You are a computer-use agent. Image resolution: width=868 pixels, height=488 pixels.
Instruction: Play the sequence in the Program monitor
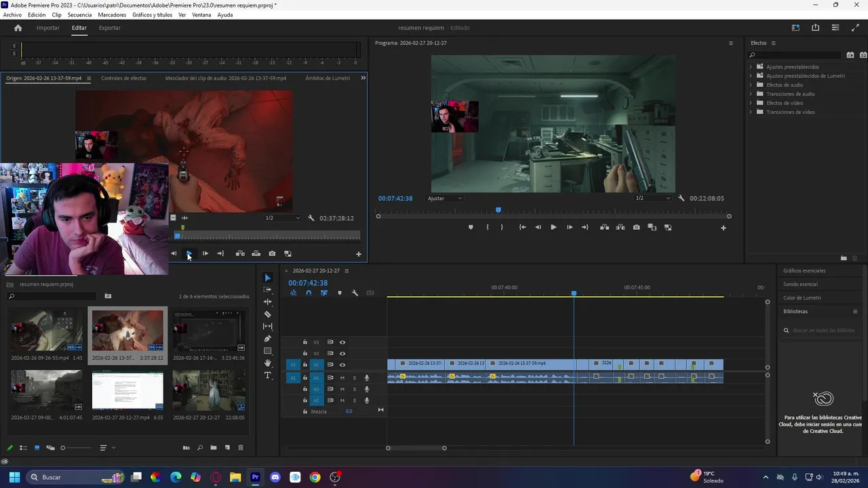553,228
